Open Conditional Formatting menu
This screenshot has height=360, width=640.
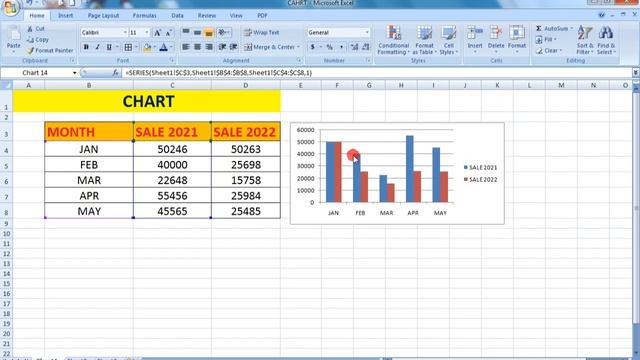[393, 40]
